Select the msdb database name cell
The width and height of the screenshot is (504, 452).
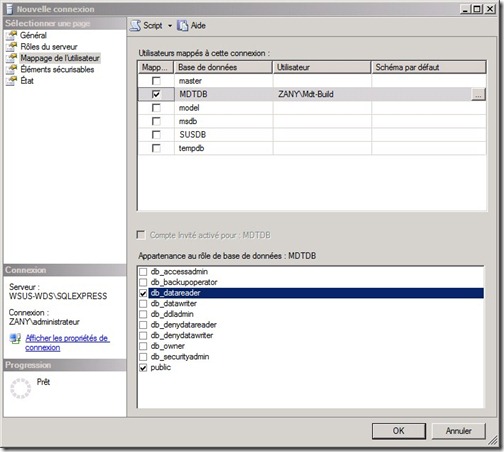pyautogui.click(x=223, y=121)
